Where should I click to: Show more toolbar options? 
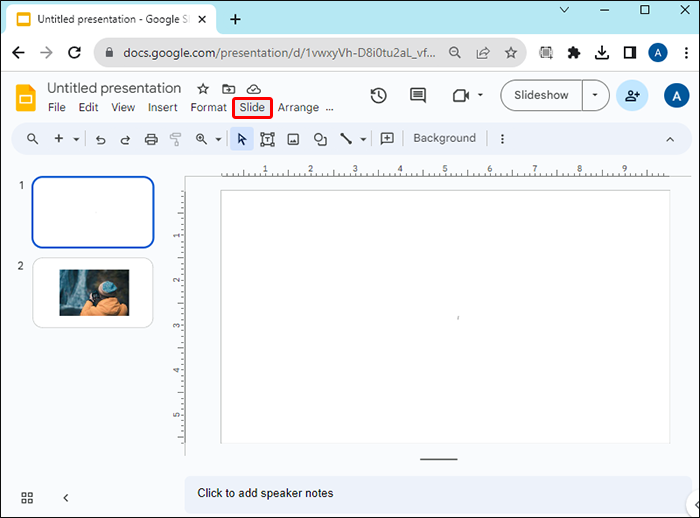click(x=502, y=139)
